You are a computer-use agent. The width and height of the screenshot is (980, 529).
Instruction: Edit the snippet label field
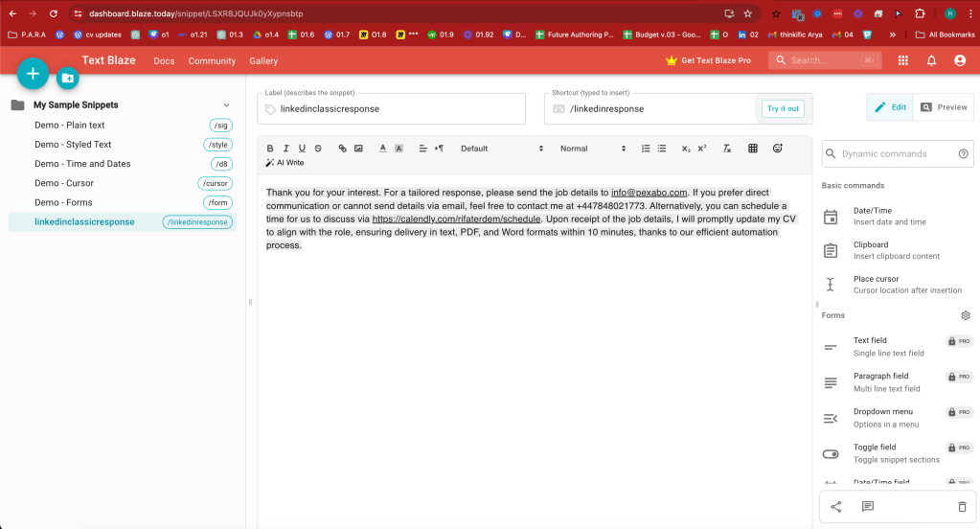(x=391, y=109)
